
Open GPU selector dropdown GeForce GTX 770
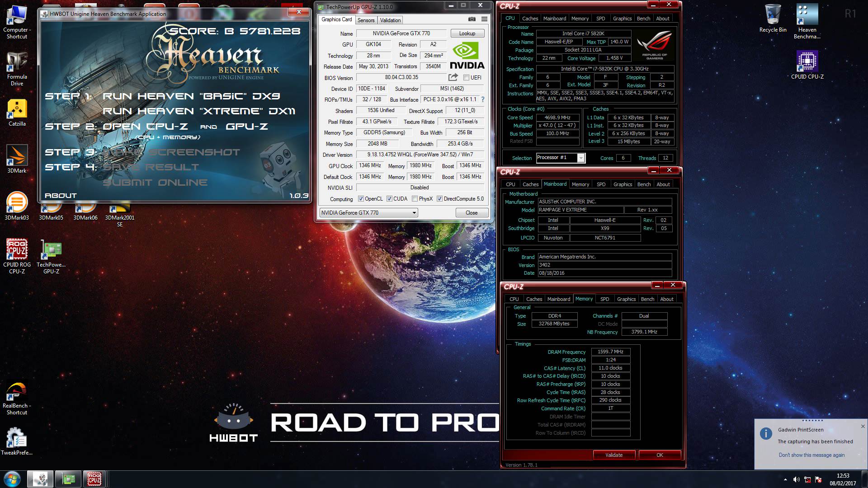tap(368, 213)
